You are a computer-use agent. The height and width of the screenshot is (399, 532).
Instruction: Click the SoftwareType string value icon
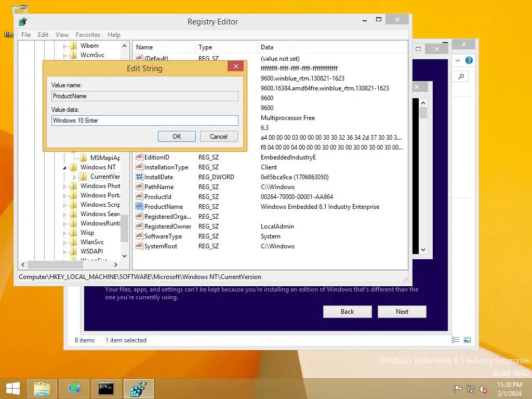click(x=139, y=236)
